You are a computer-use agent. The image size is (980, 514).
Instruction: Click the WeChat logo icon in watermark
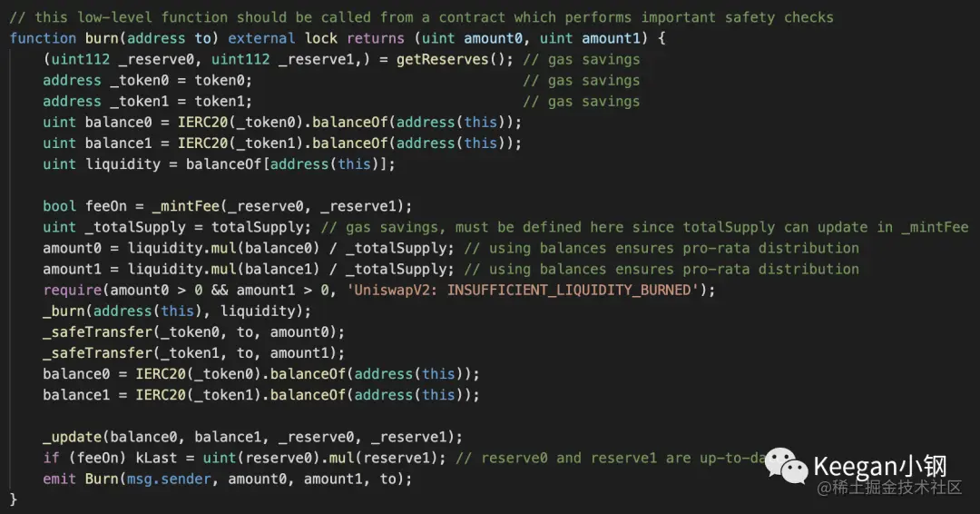point(786,466)
